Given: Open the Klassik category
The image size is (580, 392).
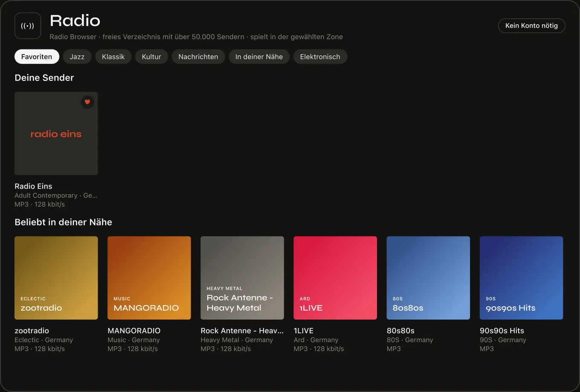Looking at the screenshot, I should (x=113, y=57).
